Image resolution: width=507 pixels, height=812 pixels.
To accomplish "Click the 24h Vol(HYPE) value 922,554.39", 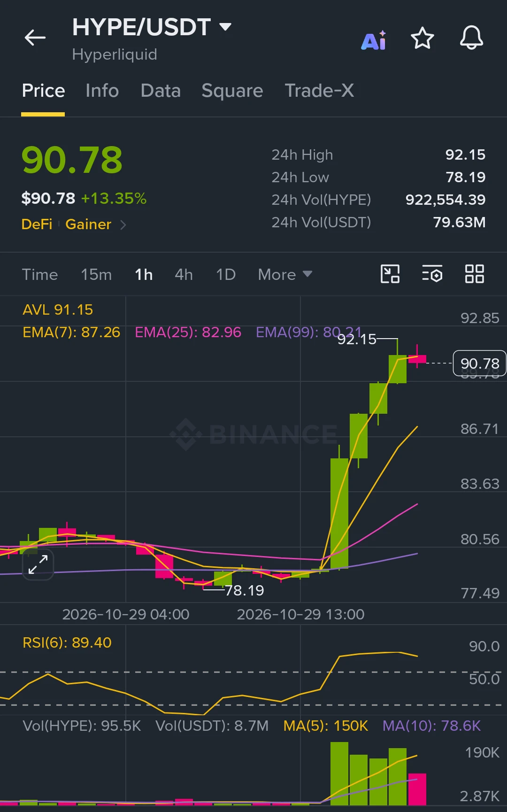I will [x=446, y=200].
